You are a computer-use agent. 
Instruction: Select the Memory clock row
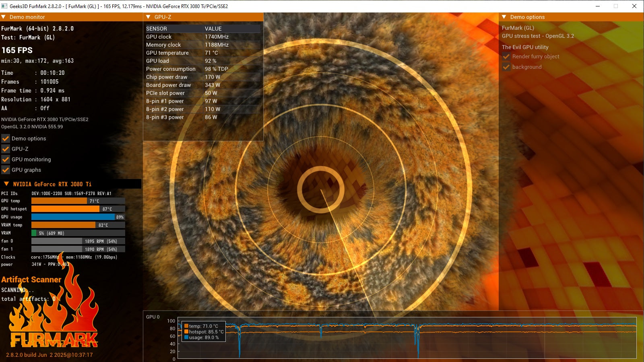tap(203, 45)
